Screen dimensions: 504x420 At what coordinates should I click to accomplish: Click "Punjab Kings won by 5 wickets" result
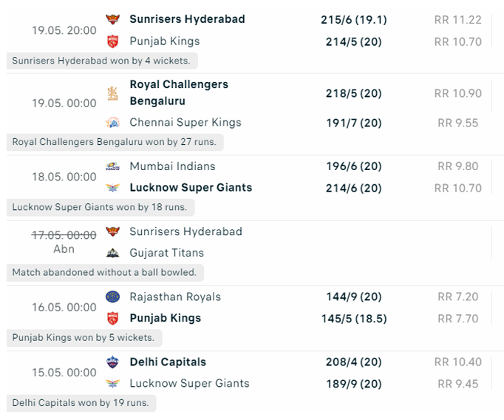[84, 338]
